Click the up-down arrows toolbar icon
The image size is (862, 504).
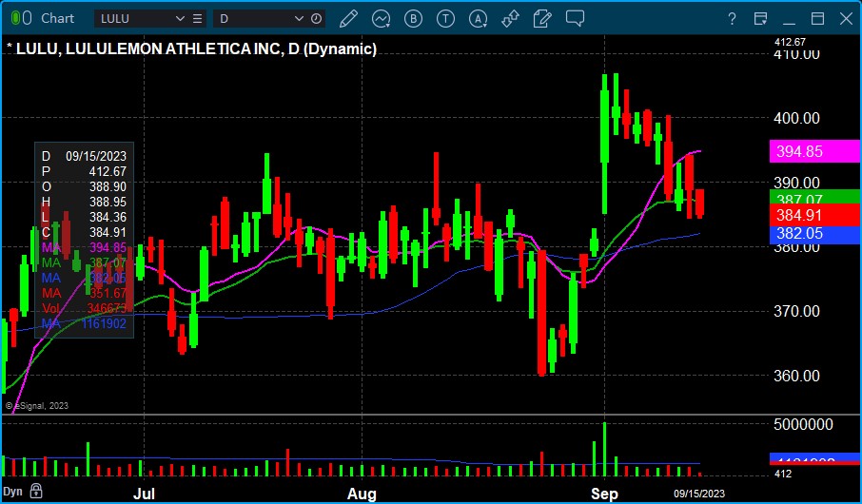510,18
